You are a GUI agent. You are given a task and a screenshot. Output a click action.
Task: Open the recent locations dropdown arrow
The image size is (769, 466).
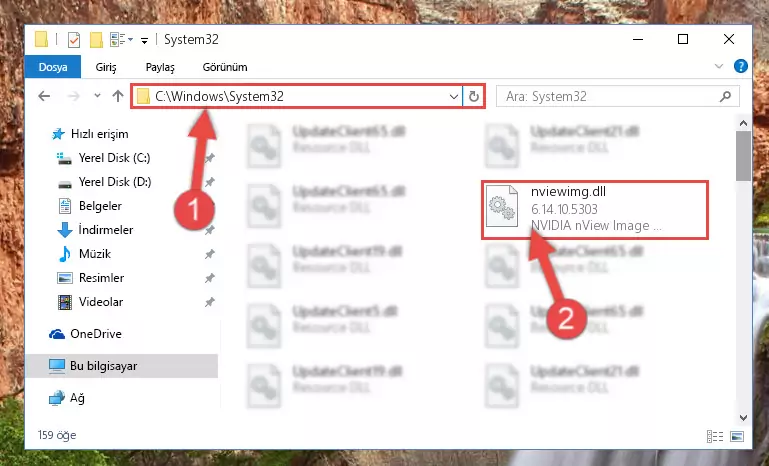[x=97, y=96]
